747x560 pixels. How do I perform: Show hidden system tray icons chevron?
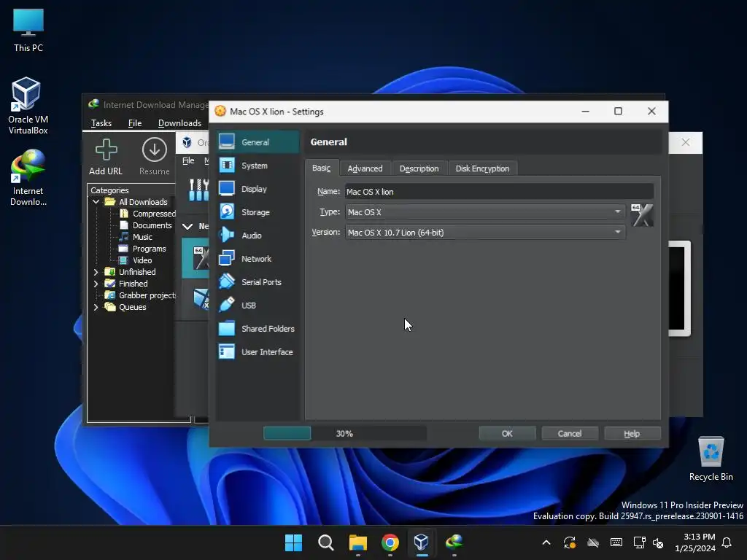(x=546, y=542)
